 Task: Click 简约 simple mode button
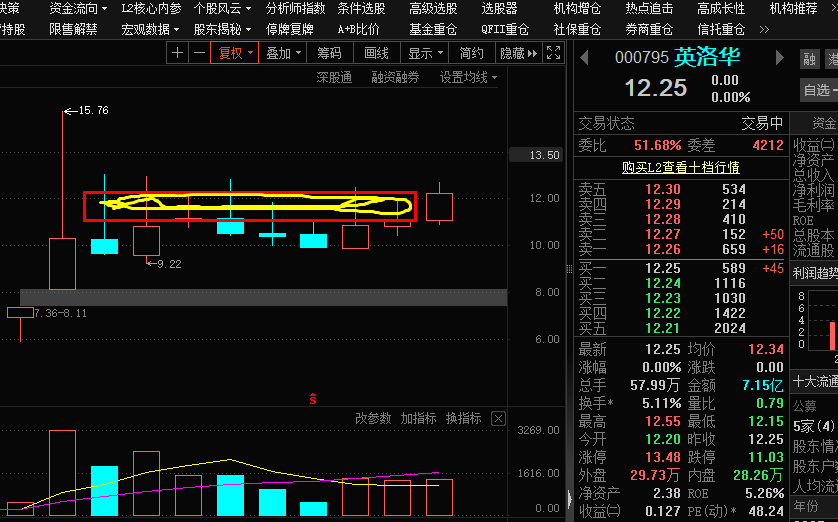point(471,53)
